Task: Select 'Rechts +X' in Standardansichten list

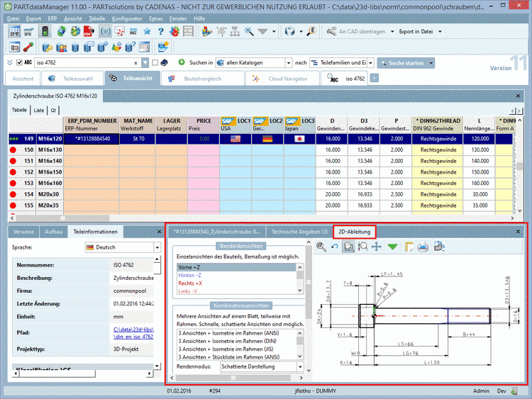Action: pos(191,283)
